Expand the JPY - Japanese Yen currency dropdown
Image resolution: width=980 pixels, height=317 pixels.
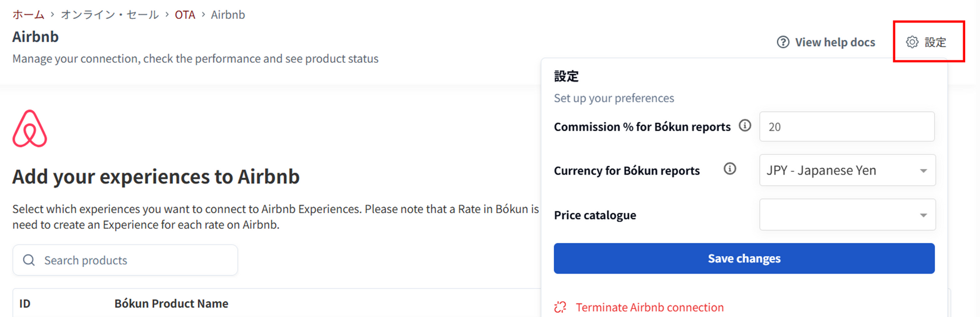pos(847,170)
